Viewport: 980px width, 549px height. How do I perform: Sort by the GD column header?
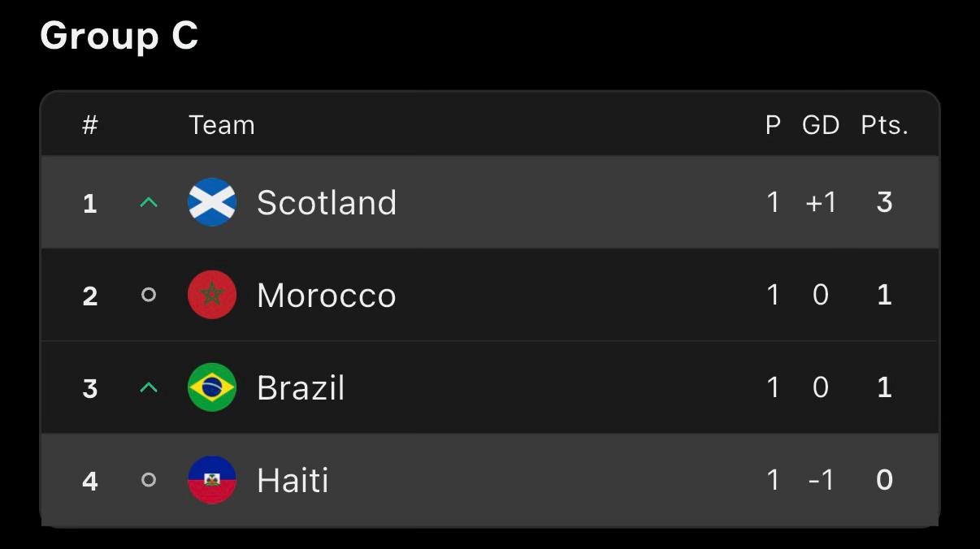pos(821,125)
